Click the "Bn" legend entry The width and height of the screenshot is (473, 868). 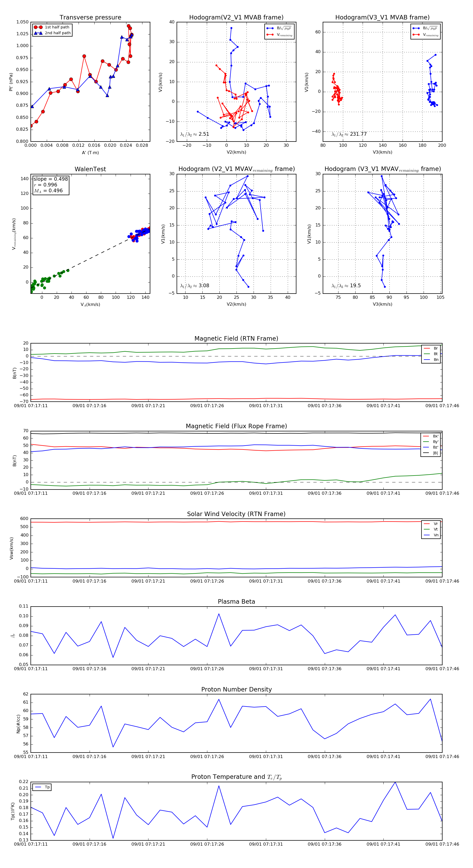pyautogui.click(x=431, y=360)
